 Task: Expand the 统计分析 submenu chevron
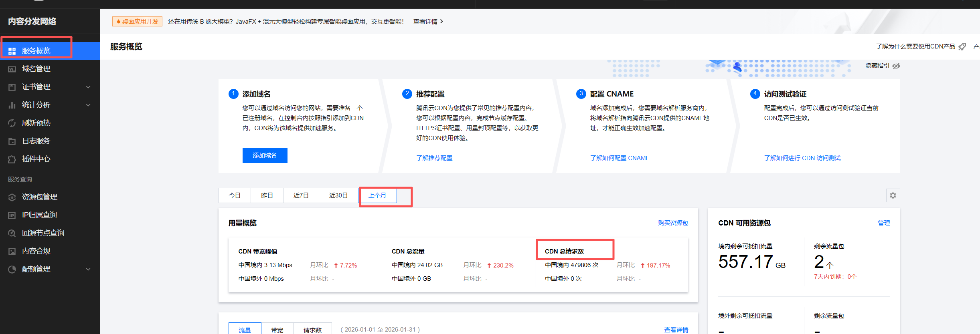pos(88,105)
